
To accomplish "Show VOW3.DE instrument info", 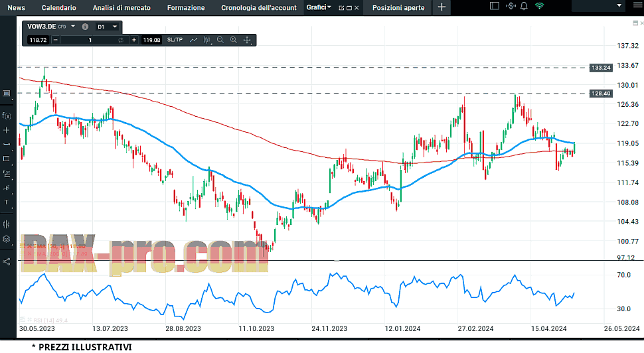I will point(85,27).
